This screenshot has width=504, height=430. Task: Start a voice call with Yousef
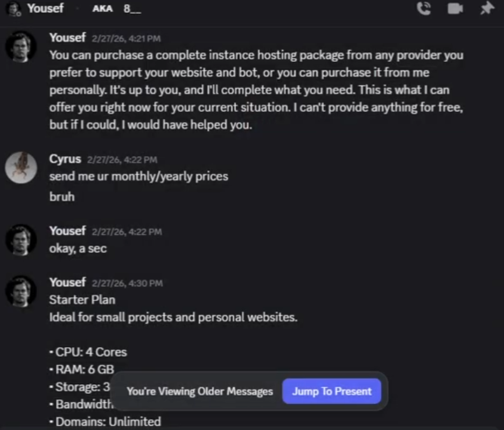424,9
